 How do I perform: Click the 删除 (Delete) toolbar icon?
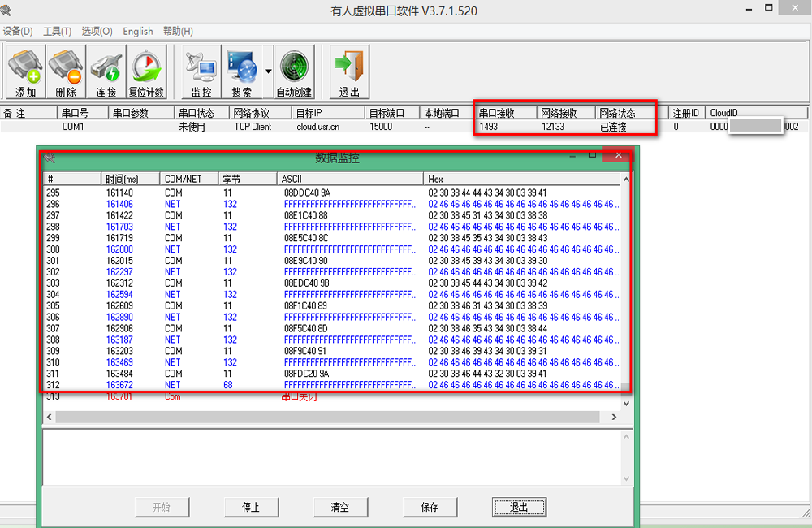coord(66,71)
